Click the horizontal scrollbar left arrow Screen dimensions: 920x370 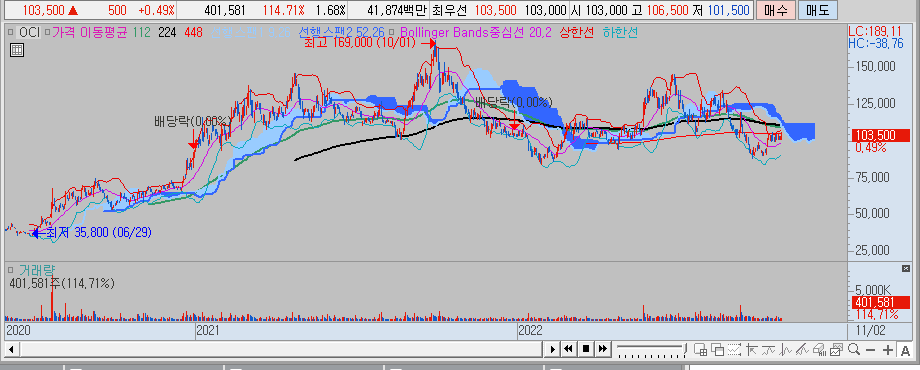point(11,349)
